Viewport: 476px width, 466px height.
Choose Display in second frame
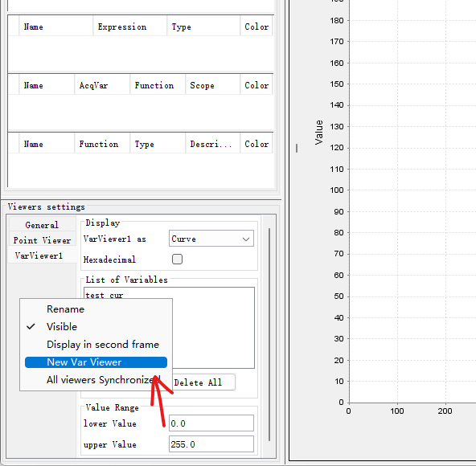pyautogui.click(x=96, y=345)
